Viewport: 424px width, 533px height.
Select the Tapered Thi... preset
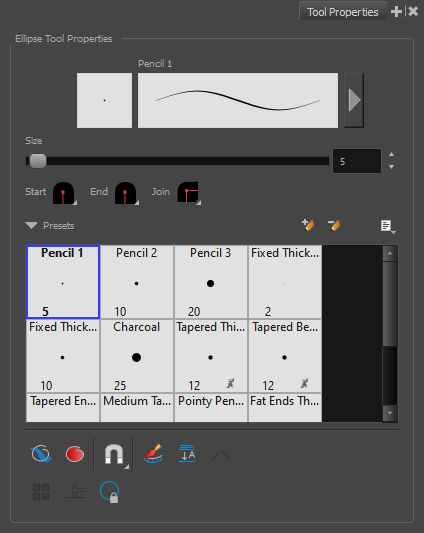click(211, 356)
